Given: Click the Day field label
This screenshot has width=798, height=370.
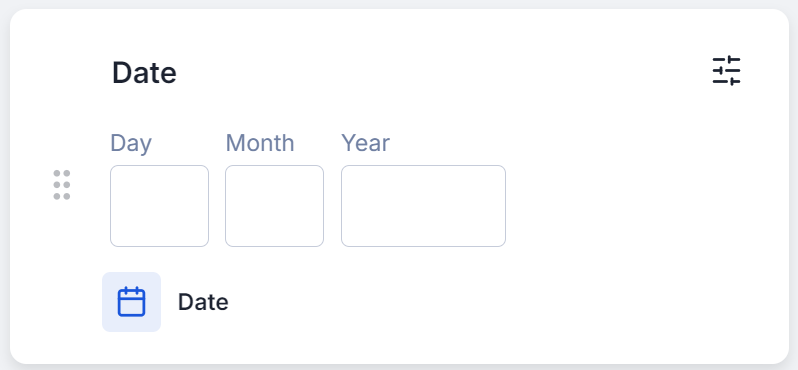Looking at the screenshot, I should [x=131, y=143].
